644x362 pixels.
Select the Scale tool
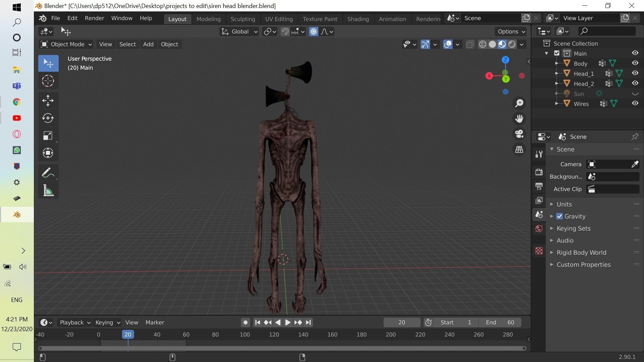(48, 135)
